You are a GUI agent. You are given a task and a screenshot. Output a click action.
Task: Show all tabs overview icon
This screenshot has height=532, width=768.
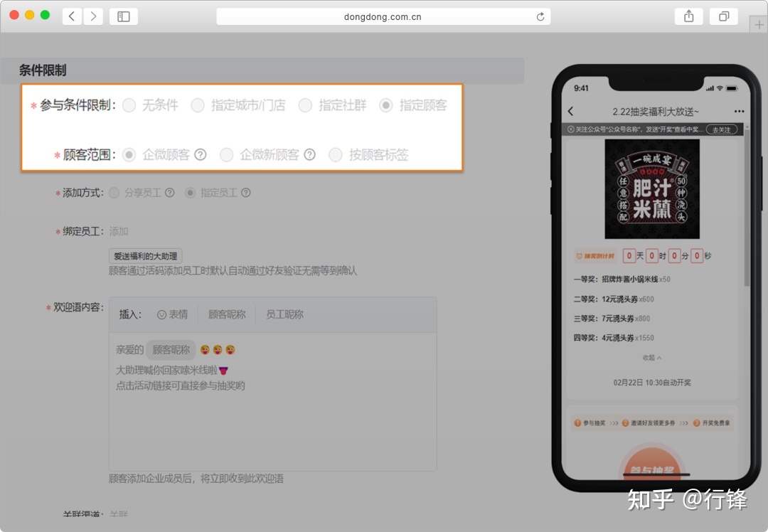click(x=724, y=16)
